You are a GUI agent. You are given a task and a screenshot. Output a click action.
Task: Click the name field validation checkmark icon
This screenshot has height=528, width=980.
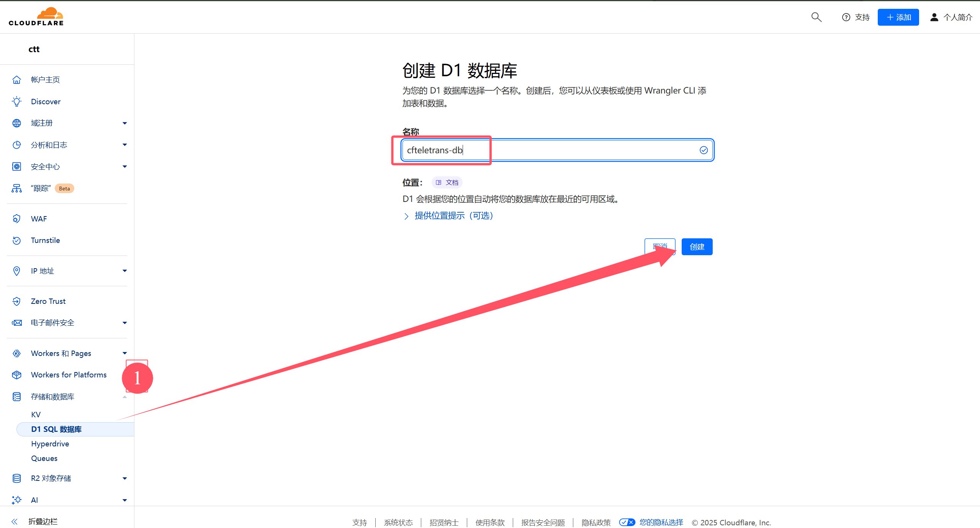coord(704,150)
